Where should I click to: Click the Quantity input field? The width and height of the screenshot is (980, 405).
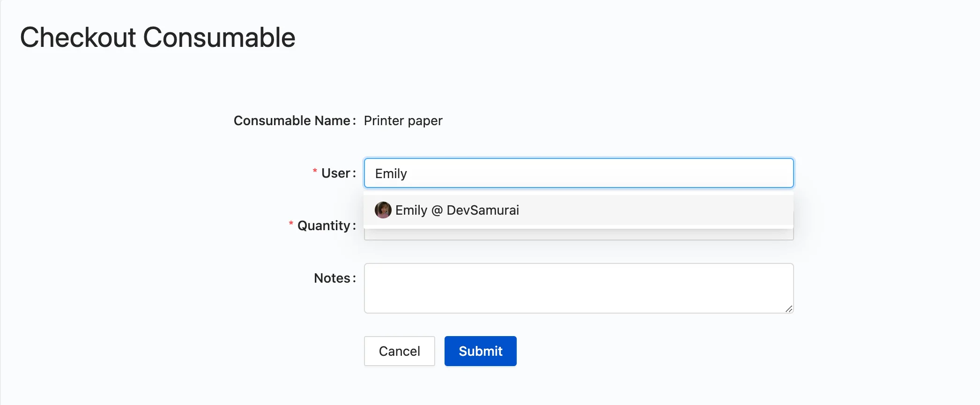click(x=579, y=234)
